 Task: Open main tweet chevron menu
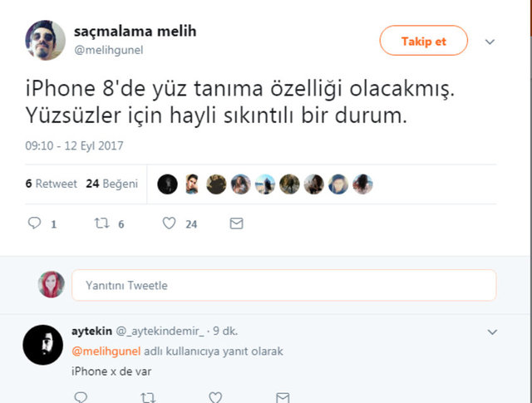click(x=490, y=42)
